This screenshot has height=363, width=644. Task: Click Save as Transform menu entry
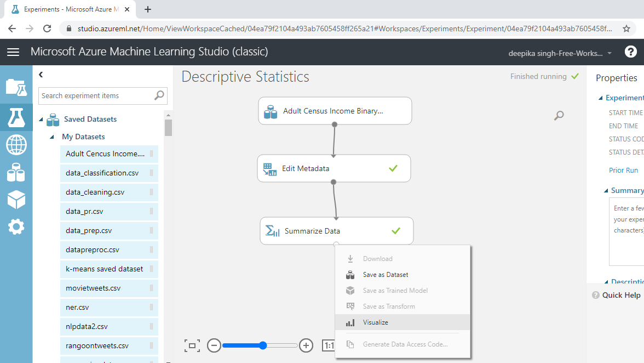403,307
